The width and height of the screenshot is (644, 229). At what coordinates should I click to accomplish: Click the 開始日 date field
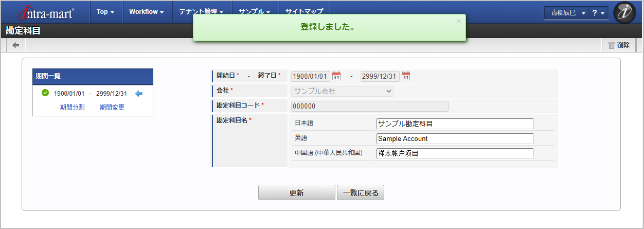click(311, 76)
